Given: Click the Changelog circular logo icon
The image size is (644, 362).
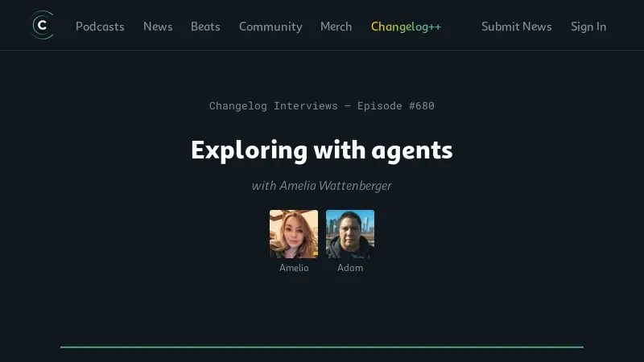Looking at the screenshot, I should [43, 26].
